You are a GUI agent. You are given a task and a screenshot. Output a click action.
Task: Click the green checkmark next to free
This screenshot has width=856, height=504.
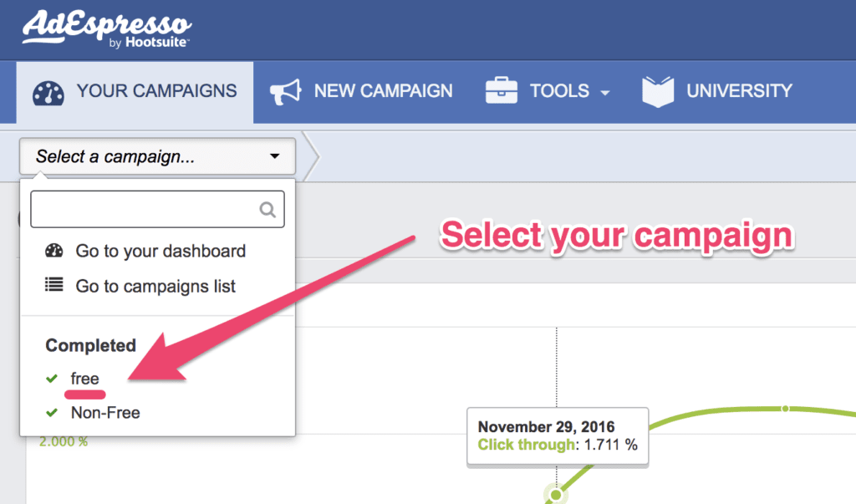[x=52, y=379]
